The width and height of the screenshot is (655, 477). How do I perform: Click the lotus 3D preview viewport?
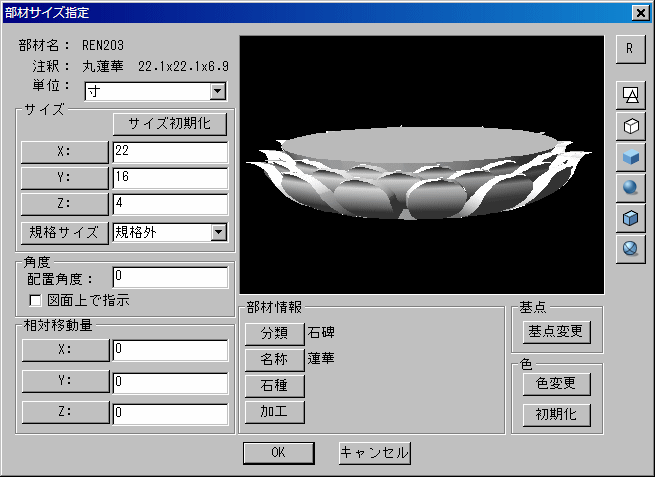422,165
